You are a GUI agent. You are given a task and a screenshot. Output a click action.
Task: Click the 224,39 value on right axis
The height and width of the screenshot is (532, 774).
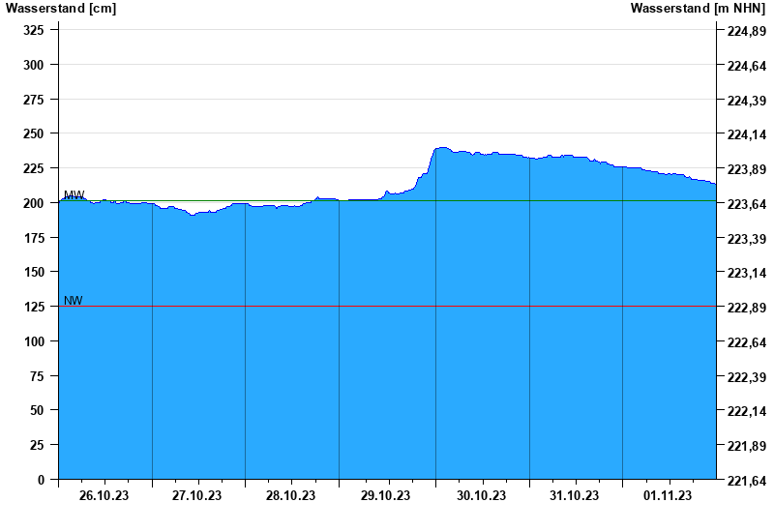(x=747, y=101)
